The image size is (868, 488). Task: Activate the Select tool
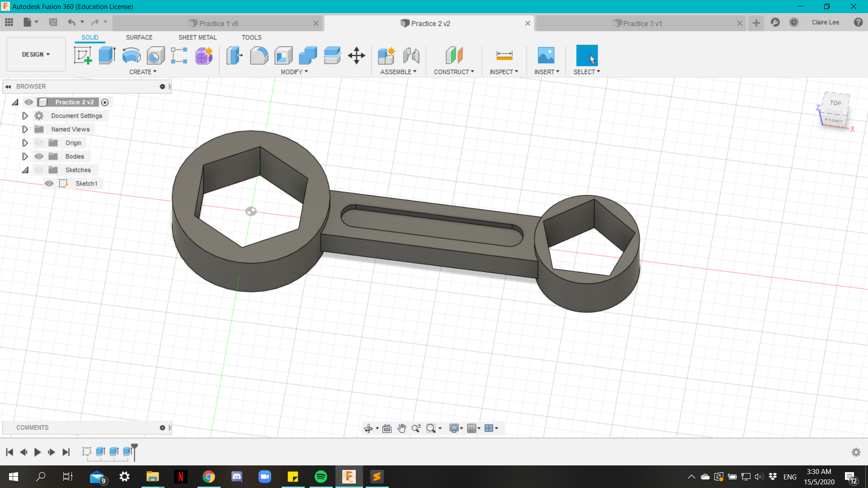point(587,56)
